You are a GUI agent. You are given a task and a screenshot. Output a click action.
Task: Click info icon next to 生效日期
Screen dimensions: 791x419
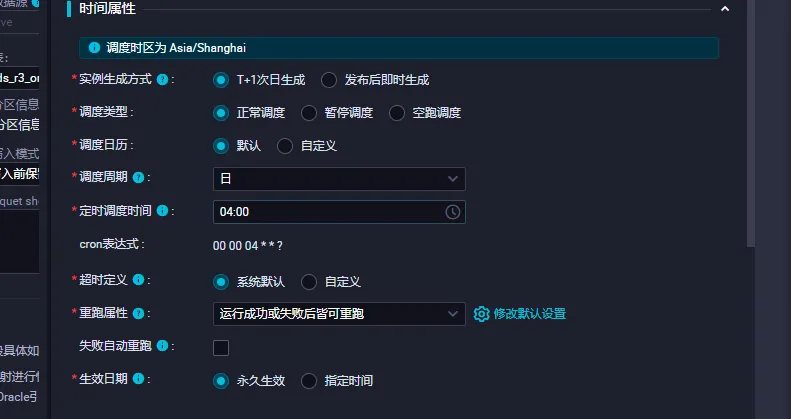click(138, 379)
